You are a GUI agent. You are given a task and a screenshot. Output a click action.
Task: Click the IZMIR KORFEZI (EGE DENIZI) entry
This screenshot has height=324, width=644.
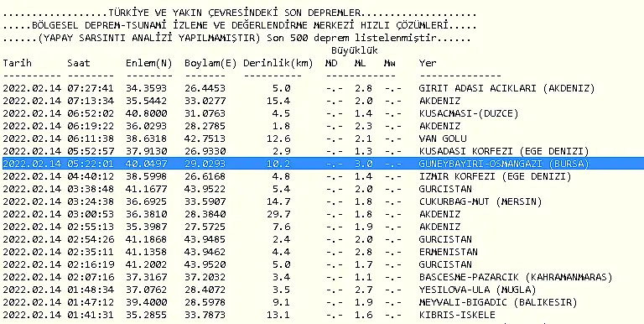point(495,176)
